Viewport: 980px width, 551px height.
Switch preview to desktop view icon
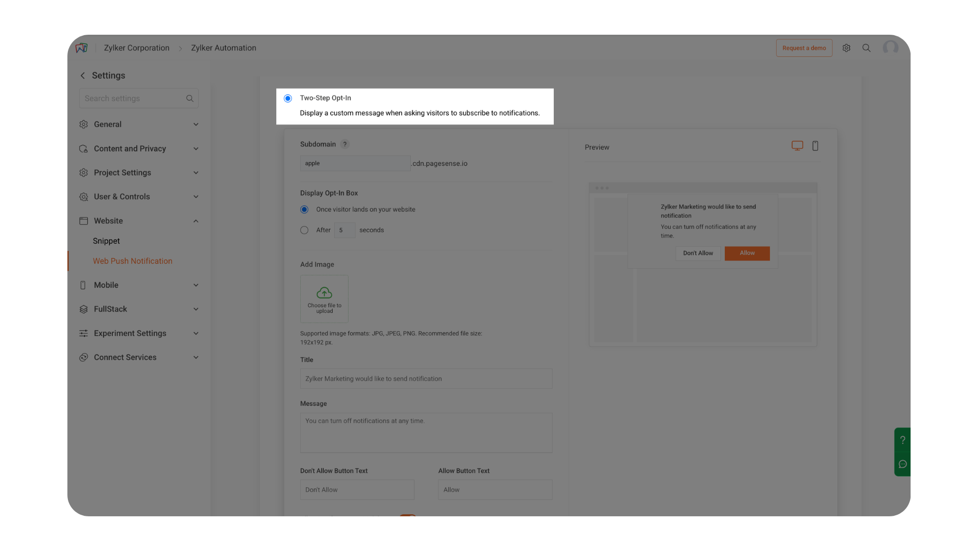(797, 146)
